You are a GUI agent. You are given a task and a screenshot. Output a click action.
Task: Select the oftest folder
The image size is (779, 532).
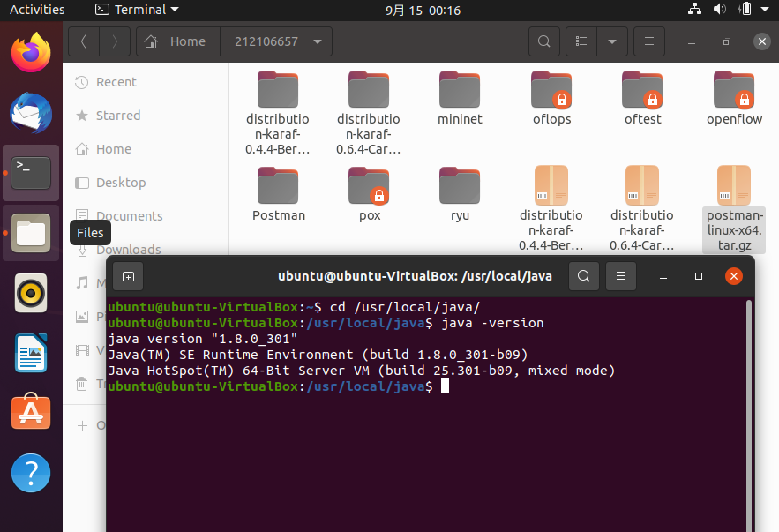click(x=642, y=98)
